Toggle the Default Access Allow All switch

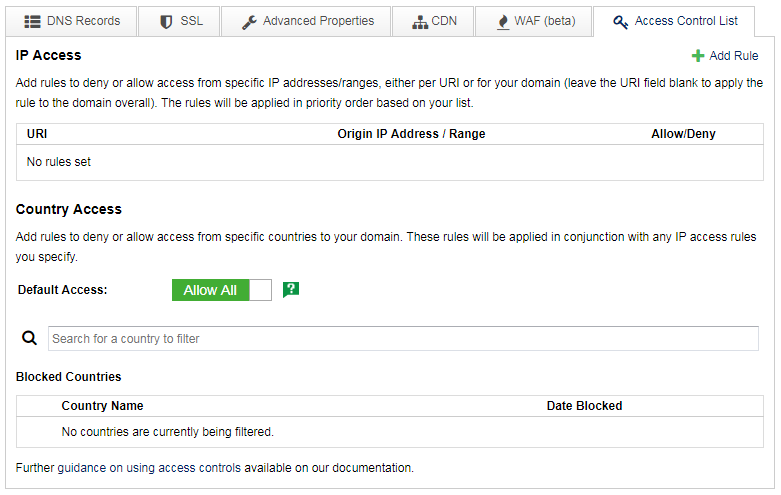coord(221,290)
